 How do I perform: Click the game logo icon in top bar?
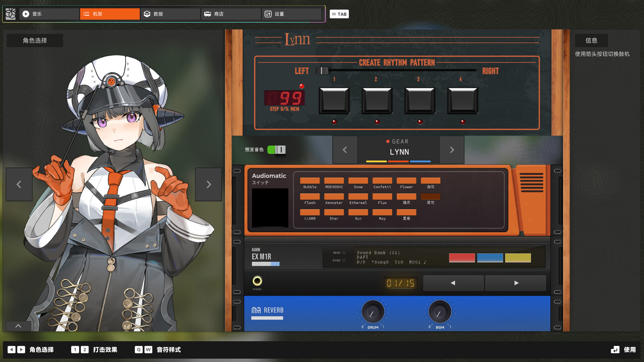pyautogui.click(x=11, y=14)
